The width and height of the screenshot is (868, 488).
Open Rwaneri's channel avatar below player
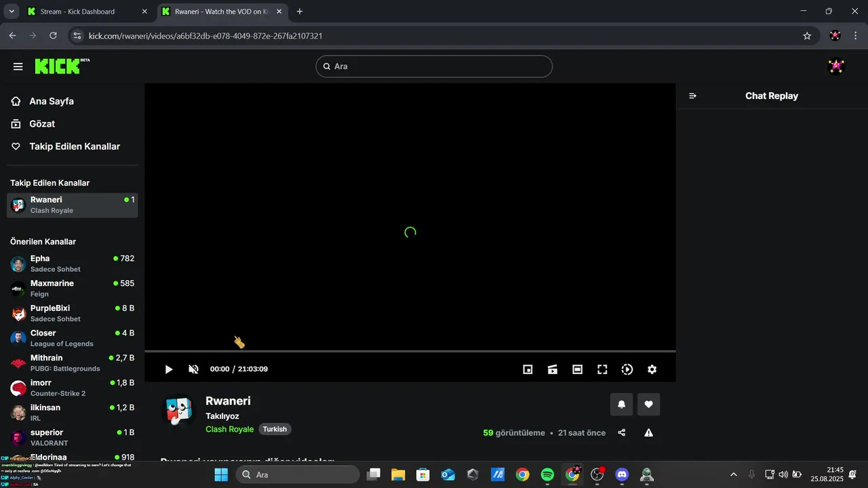tap(178, 411)
